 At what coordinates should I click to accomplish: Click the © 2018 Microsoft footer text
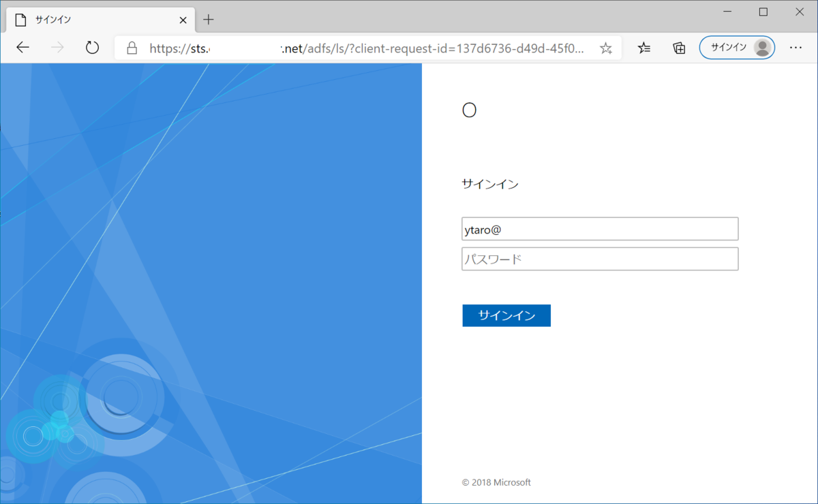(x=496, y=482)
